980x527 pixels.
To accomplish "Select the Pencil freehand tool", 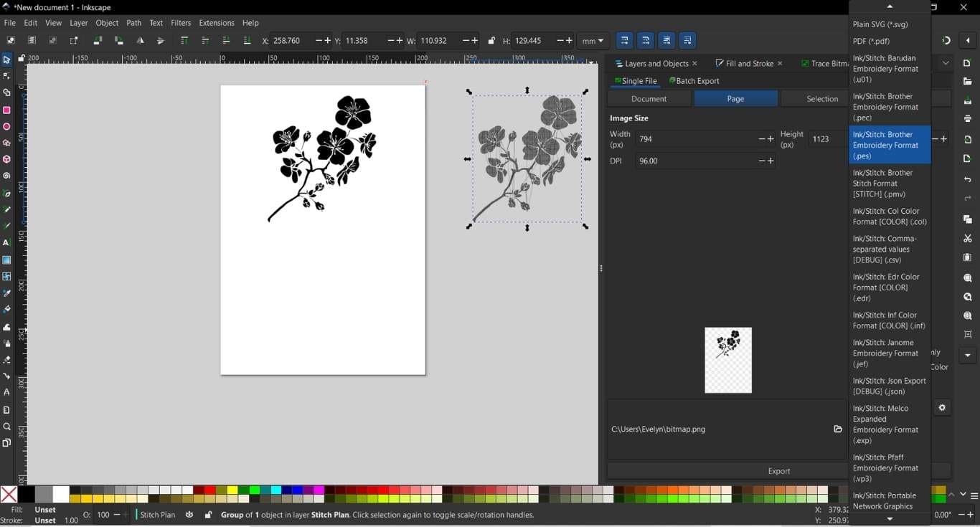I will (x=6, y=209).
